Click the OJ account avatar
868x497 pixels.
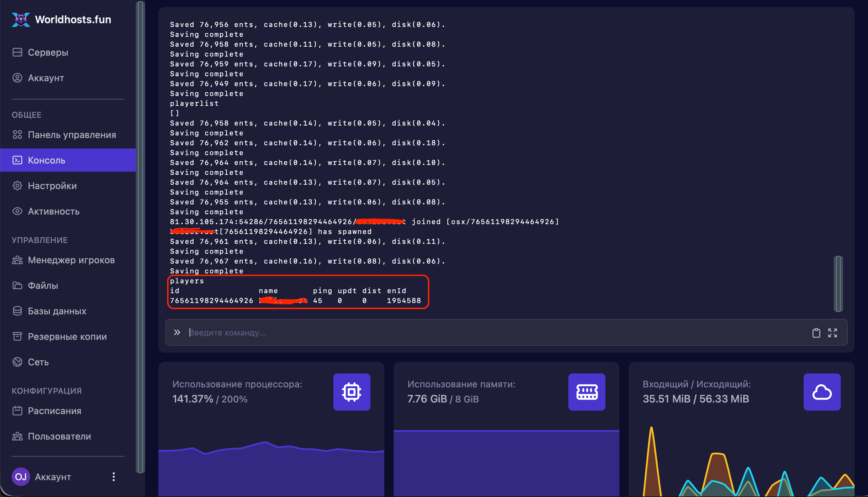21,476
